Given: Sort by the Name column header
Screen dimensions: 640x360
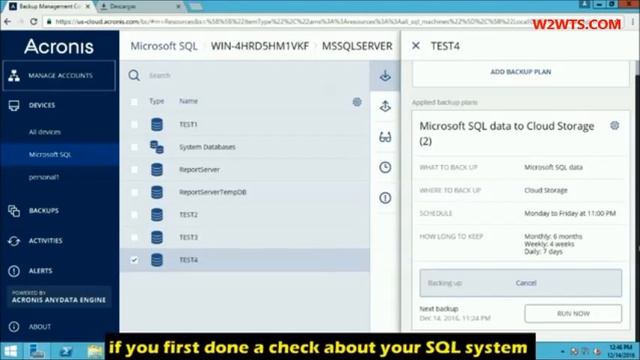Looking at the screenshot, I should [x=188, y=101].
